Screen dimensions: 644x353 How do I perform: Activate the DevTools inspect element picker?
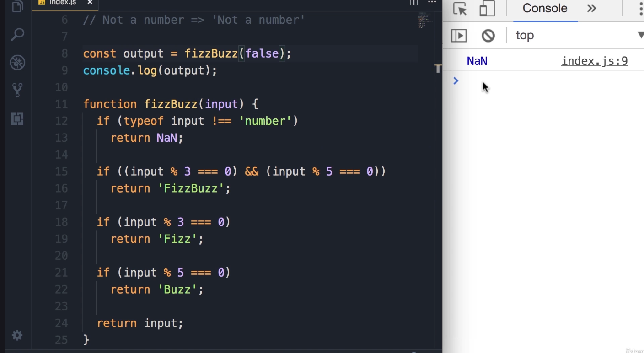click(460, 9)
